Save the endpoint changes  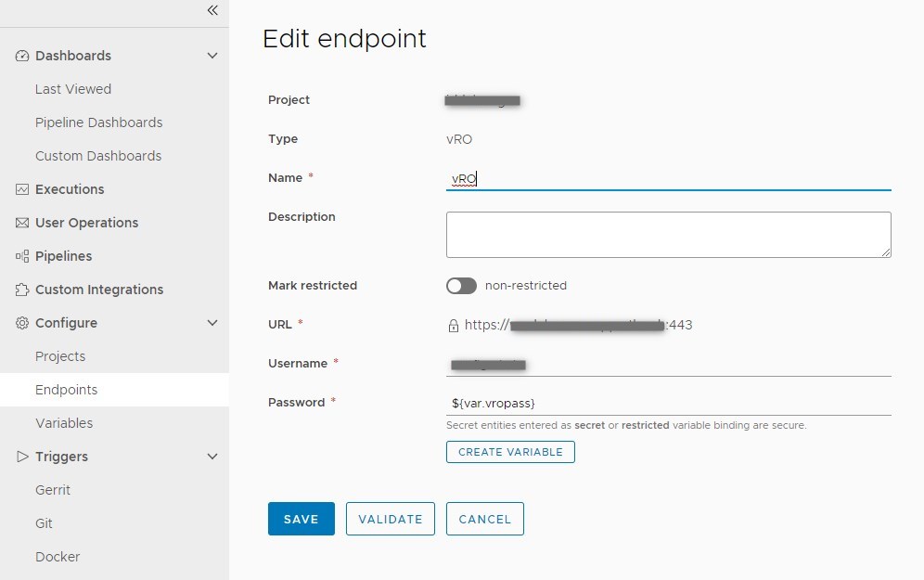click(301, 519)
